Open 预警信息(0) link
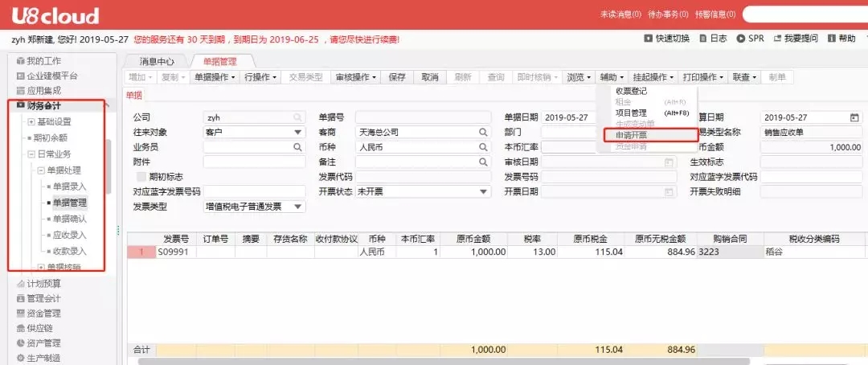This screenshot has height=365, width=868. coord(714,14)
